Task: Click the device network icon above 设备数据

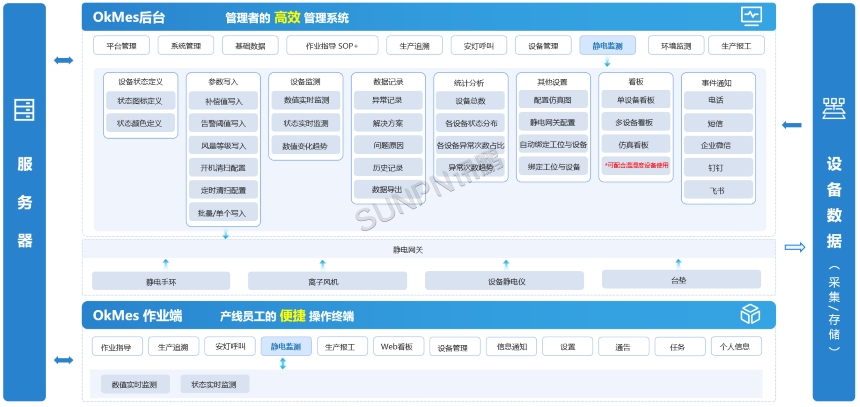Action: [834, 109]
